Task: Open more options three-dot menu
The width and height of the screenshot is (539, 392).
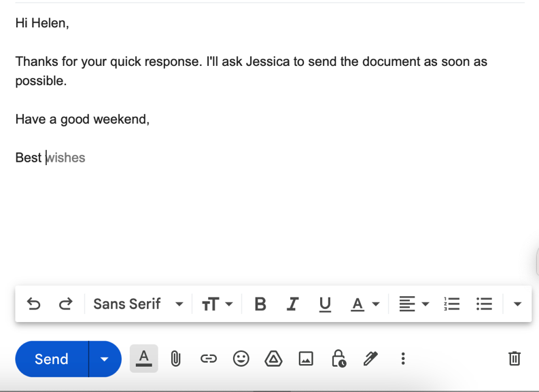Action: coord(403,359)
